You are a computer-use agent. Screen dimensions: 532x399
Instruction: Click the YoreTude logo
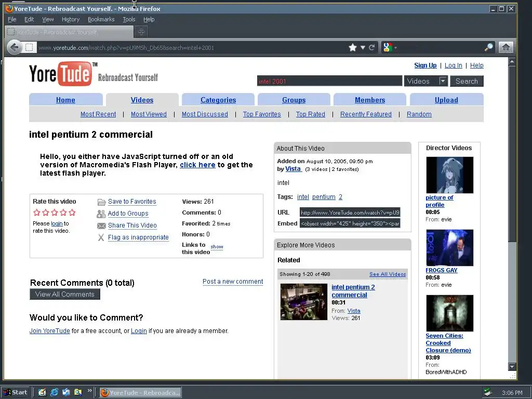tap(60, 73)
